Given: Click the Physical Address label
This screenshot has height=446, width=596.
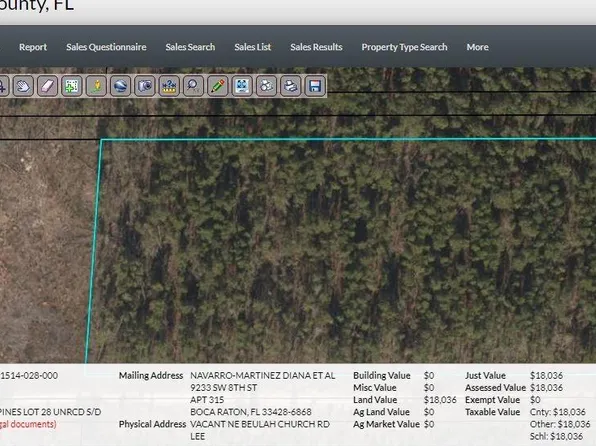Looking at the screenshot, I should (152, 424).
